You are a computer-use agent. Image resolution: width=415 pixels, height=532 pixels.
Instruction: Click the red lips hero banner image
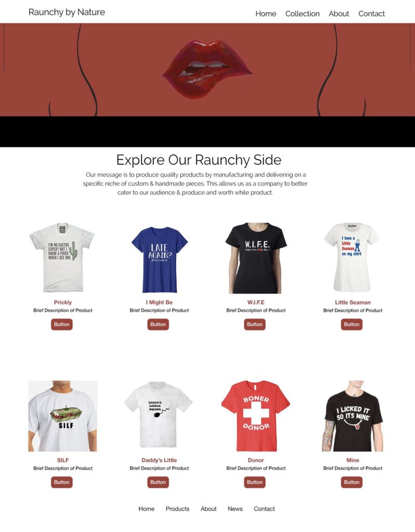[207, 70]
